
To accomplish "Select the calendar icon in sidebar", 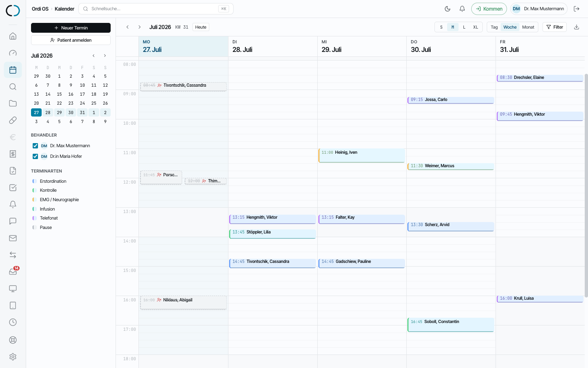I will [x=13, y=70].
